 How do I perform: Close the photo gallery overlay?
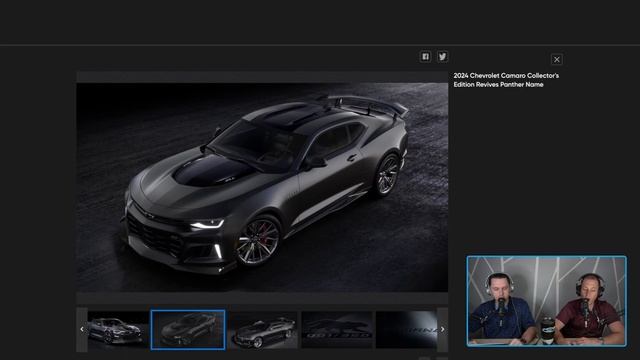pos(556,60)
